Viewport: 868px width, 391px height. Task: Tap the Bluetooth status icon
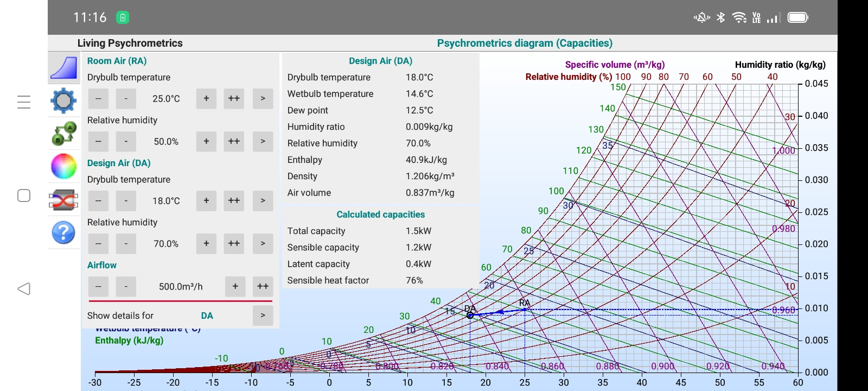point(720,17)
